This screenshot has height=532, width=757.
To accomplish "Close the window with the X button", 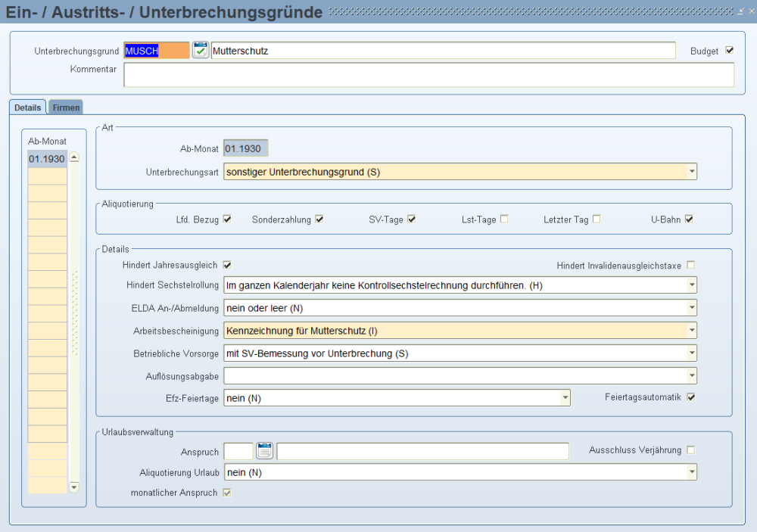I will tap(751, 11).
